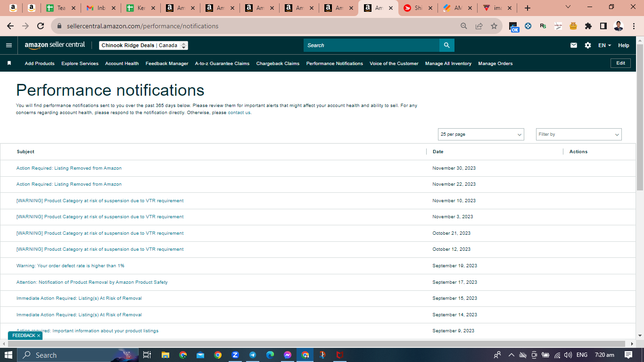Open Microsoft Edge from the taskbar
This screenshot has height=362, width=644.
270,355
